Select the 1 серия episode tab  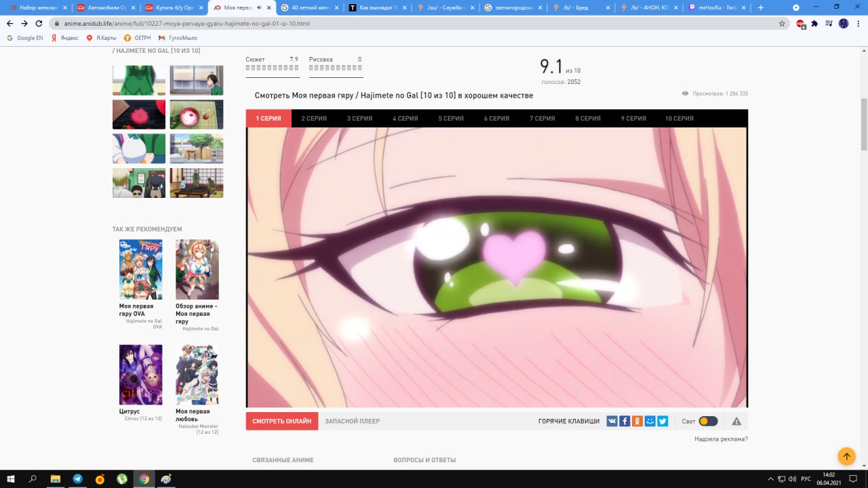coord(269,119)
